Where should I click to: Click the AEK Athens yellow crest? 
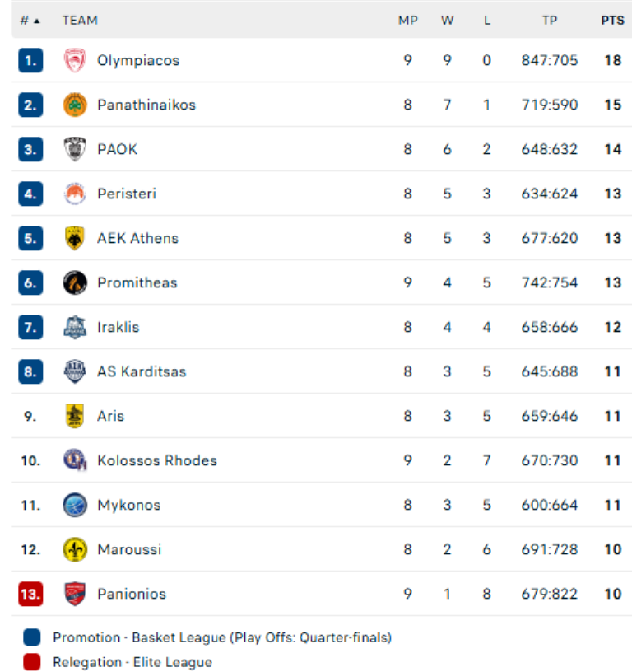75,238
